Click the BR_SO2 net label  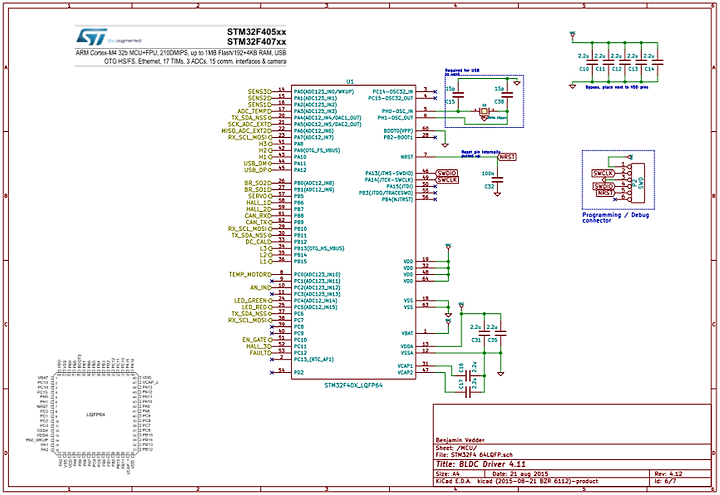pos(258,183)
